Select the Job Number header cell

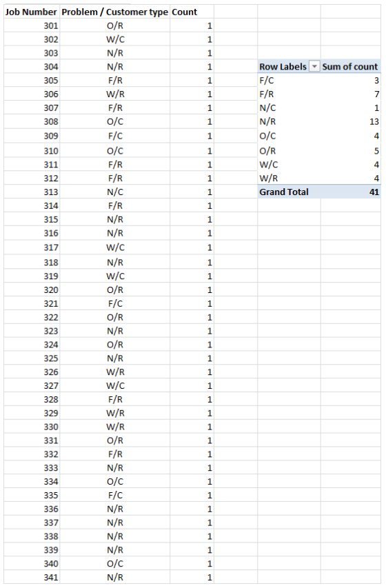[x=31, y=12]
